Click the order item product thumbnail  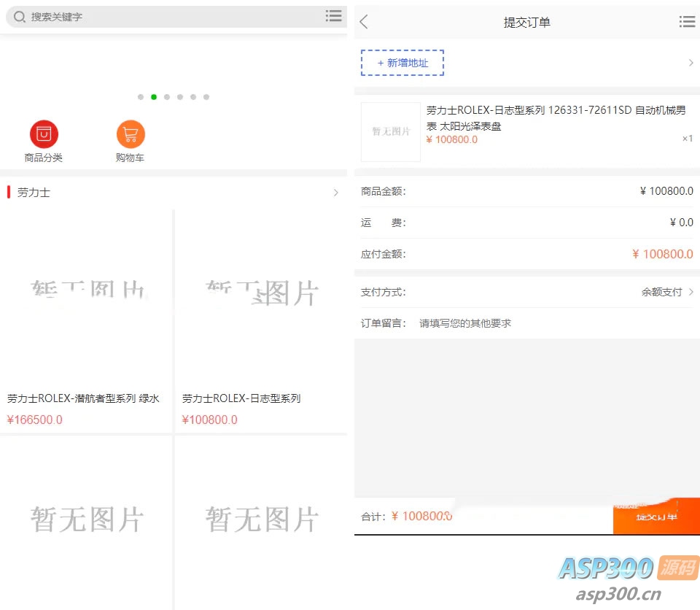tap(391, 132)
